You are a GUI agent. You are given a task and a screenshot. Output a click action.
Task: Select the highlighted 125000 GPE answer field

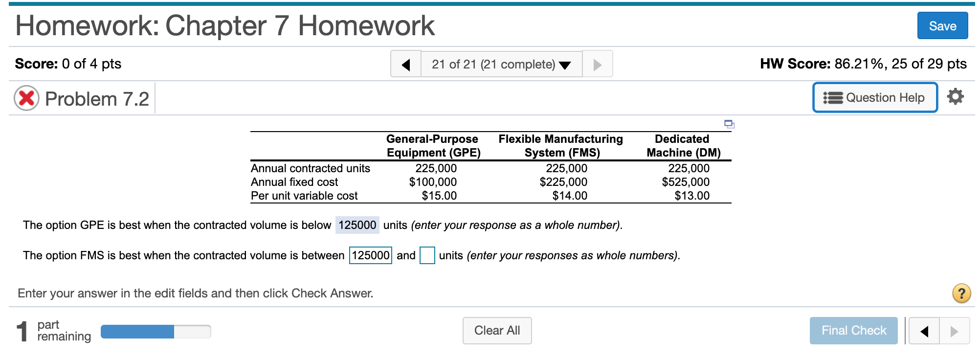pos(358,225)
